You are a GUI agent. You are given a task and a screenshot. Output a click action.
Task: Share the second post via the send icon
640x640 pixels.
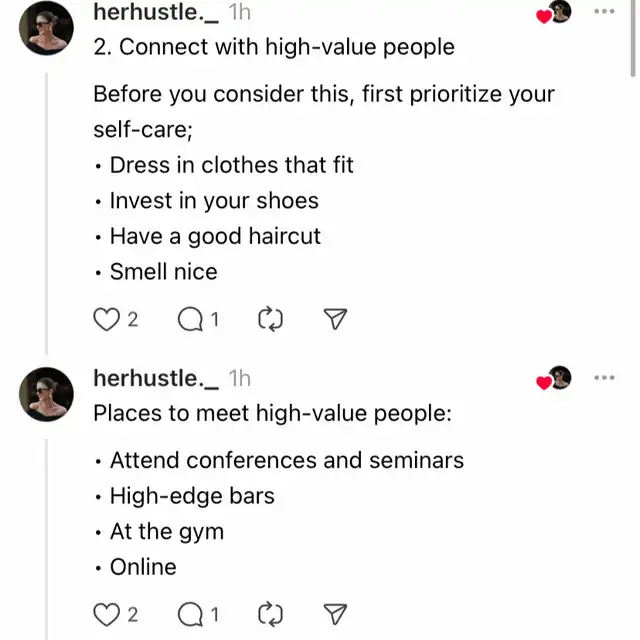[335, 614]
